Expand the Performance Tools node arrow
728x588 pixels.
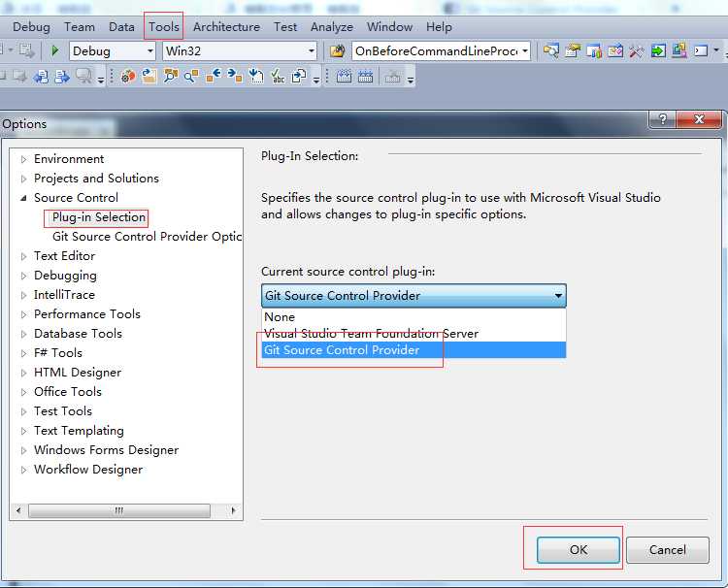coord(23,314)
